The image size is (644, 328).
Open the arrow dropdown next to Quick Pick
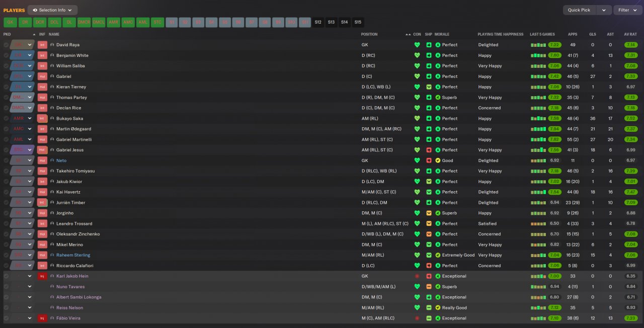click(x=604, y=10)
